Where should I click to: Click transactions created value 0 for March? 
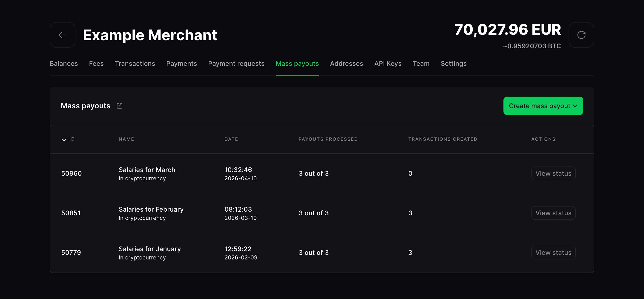[410, 173]
